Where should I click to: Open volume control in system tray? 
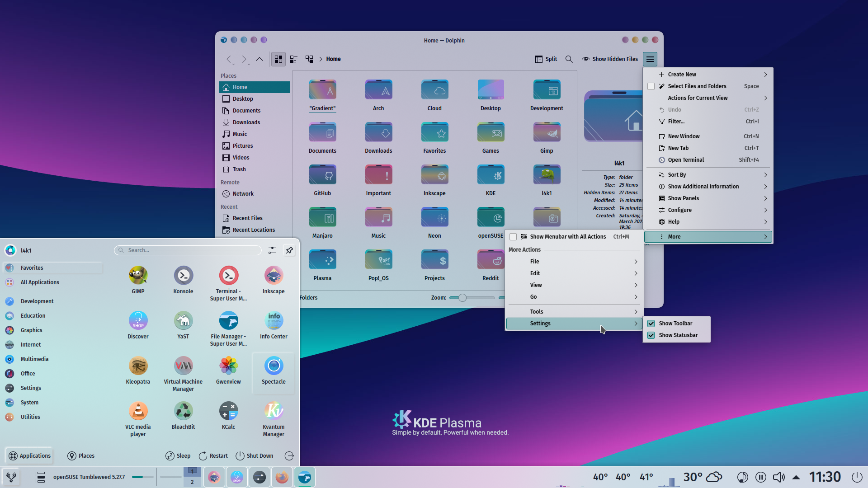[x=778, y=477]
